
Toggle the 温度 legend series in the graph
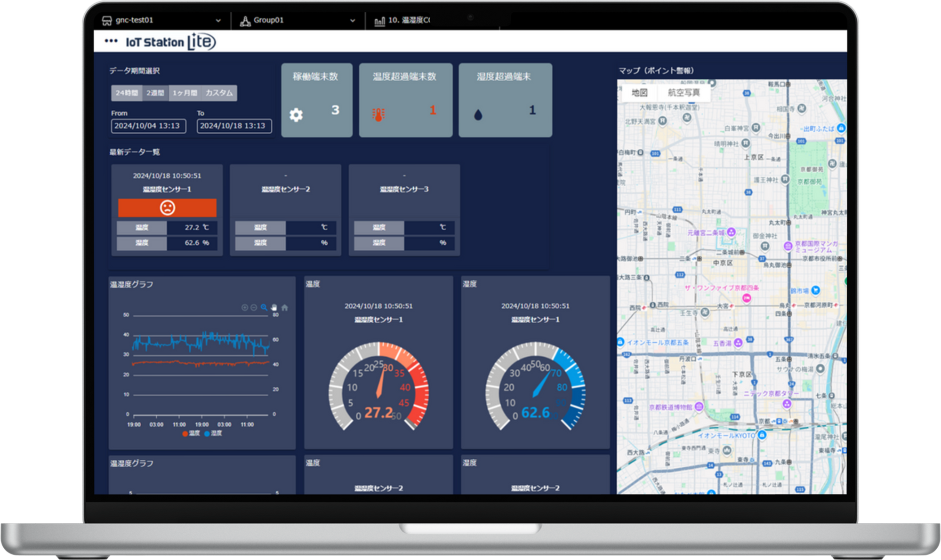[191, 433]
